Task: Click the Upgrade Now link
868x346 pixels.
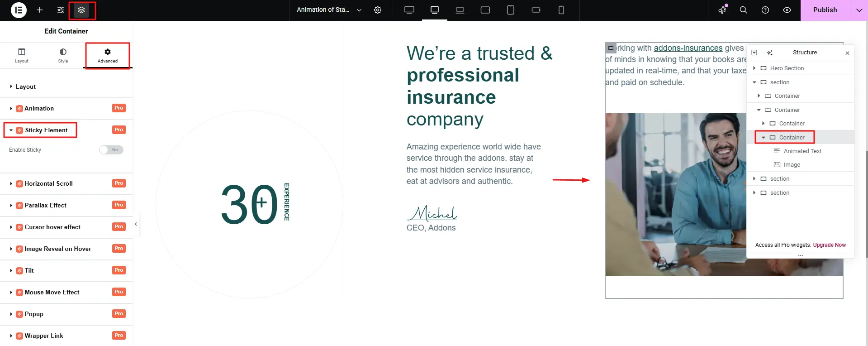Action: (x=829, y=245)
